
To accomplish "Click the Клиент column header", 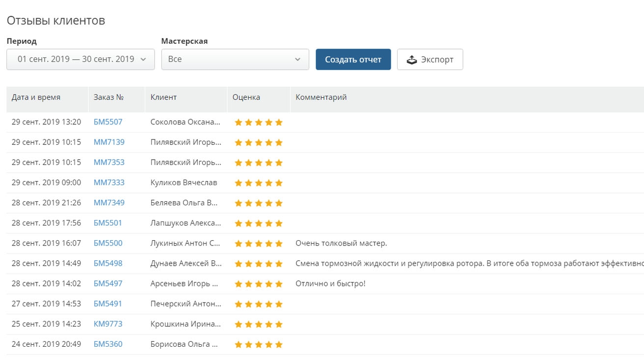I will [x=163, y=97].
